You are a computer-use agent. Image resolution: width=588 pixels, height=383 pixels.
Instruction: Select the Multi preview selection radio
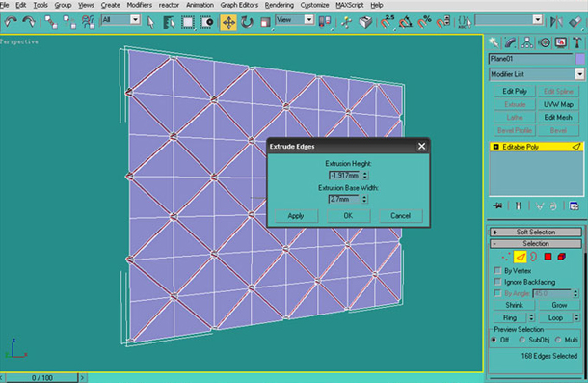pos(558,340)
